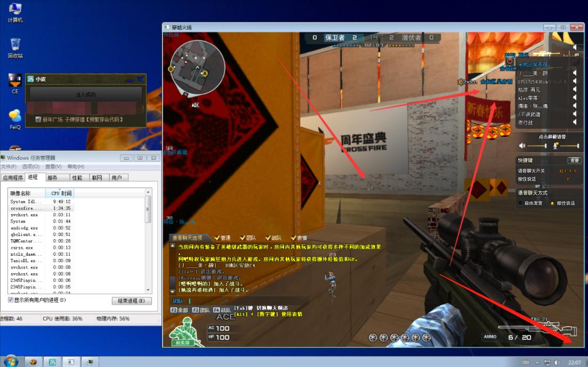Mute voice of player Ales零落
This screenshot has width=588, height=367.
click(575, 97)
